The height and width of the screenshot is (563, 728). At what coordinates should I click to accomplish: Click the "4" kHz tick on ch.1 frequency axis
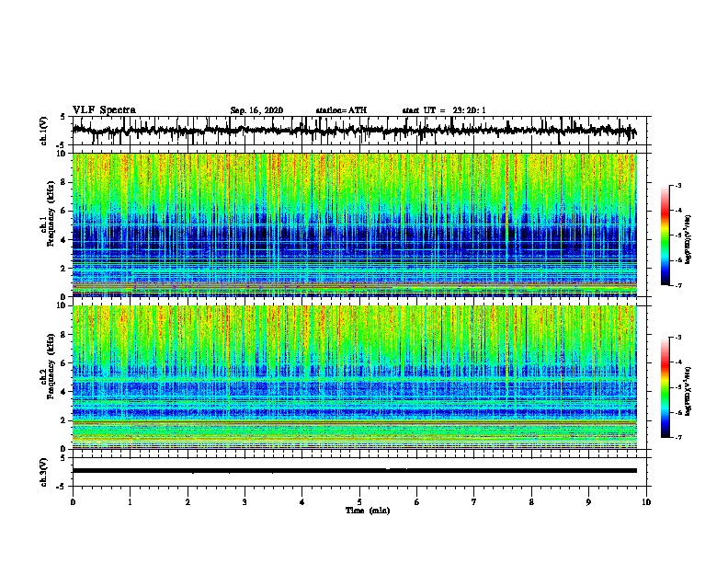[63, 240]
